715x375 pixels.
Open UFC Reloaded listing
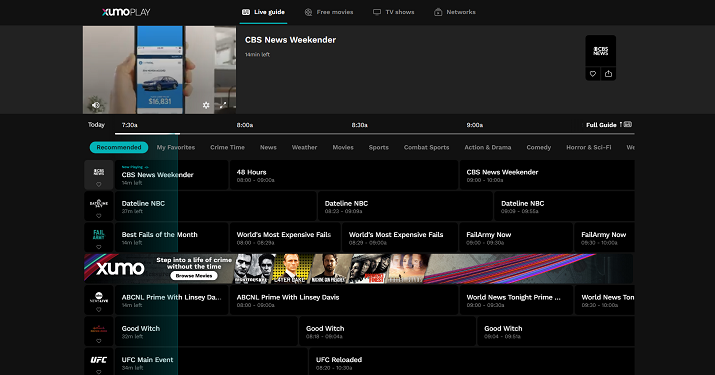(472, 361)
